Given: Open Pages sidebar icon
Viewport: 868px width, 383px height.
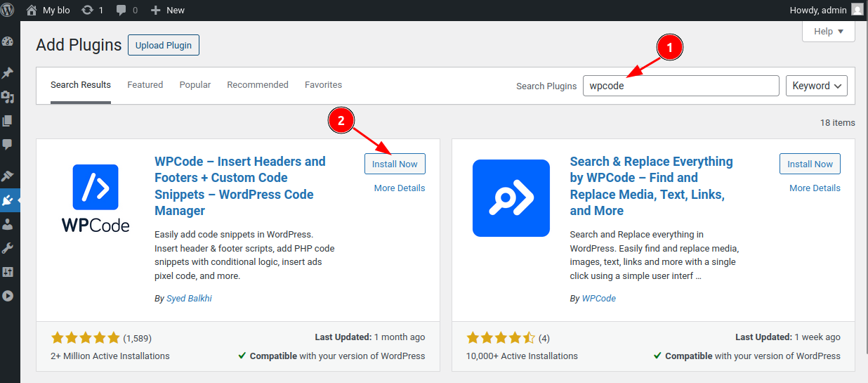Looking at the screenshot, I should point(8,121).
